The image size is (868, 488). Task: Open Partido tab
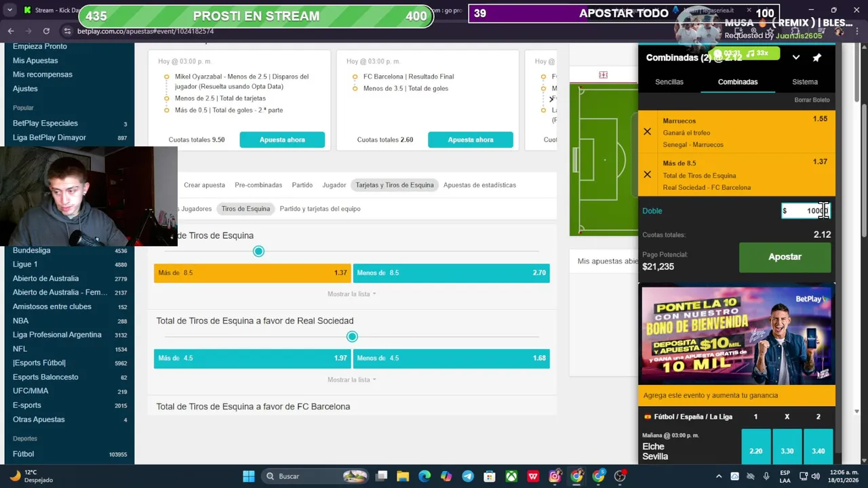coord(302,185)
